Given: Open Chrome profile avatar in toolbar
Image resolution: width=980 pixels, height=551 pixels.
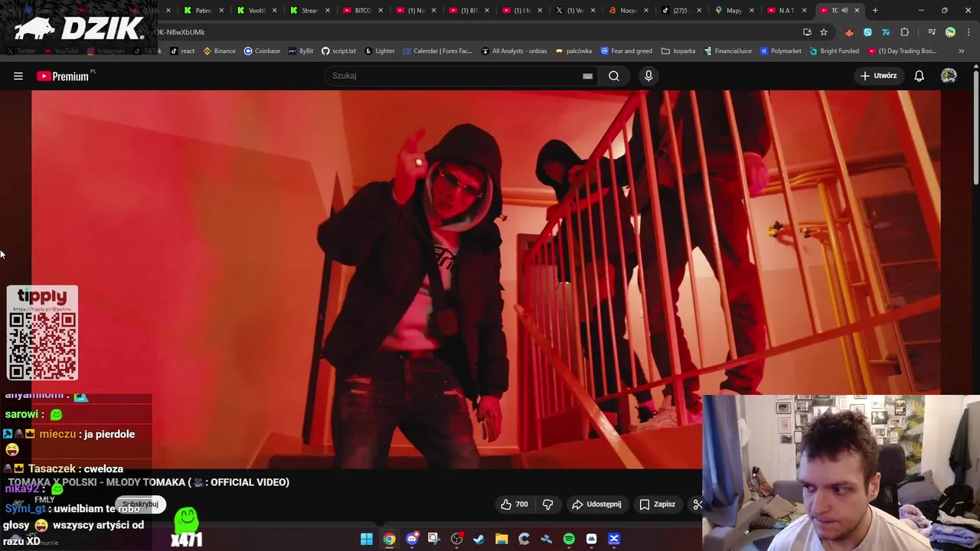Looking at the screenshot, I should [950, 32].
